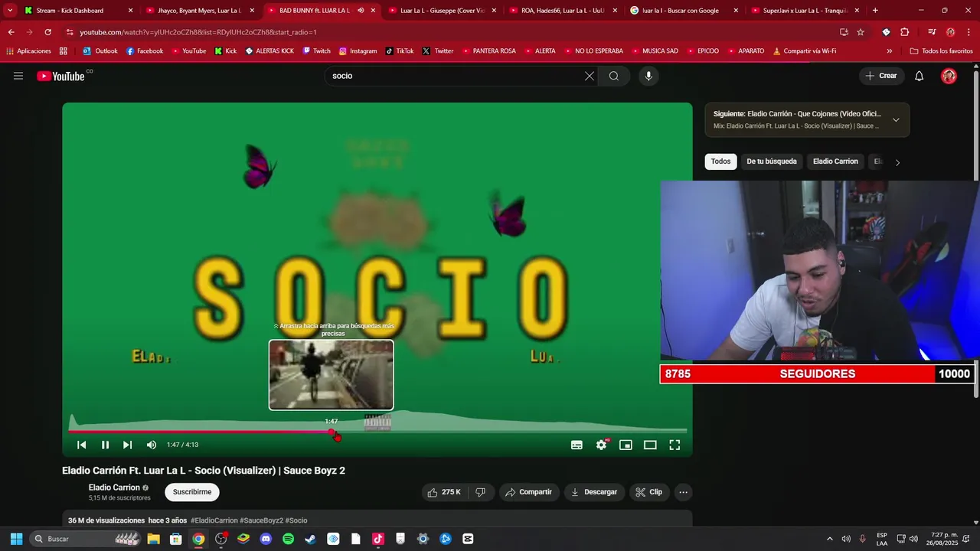Open Windows Start menu
Image resolution: width=980 pixels, height=551 pixels.
click(x=16, y=539)
